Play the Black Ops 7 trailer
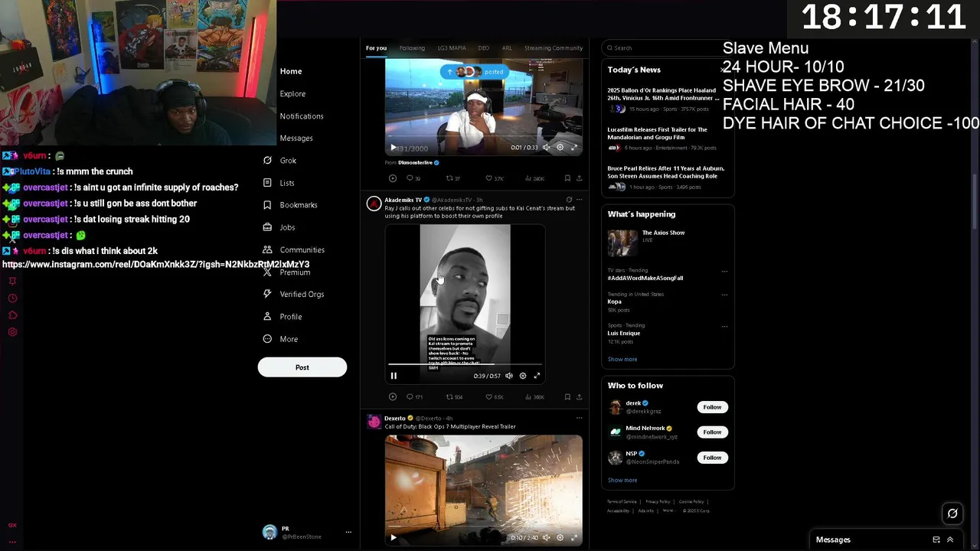Viewport: 980px width, 551px height. click(394, 537)
